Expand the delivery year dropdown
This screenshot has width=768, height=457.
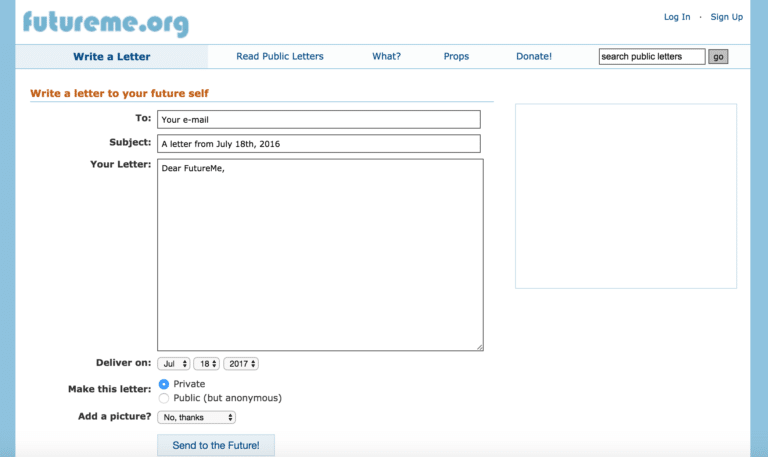241,364
